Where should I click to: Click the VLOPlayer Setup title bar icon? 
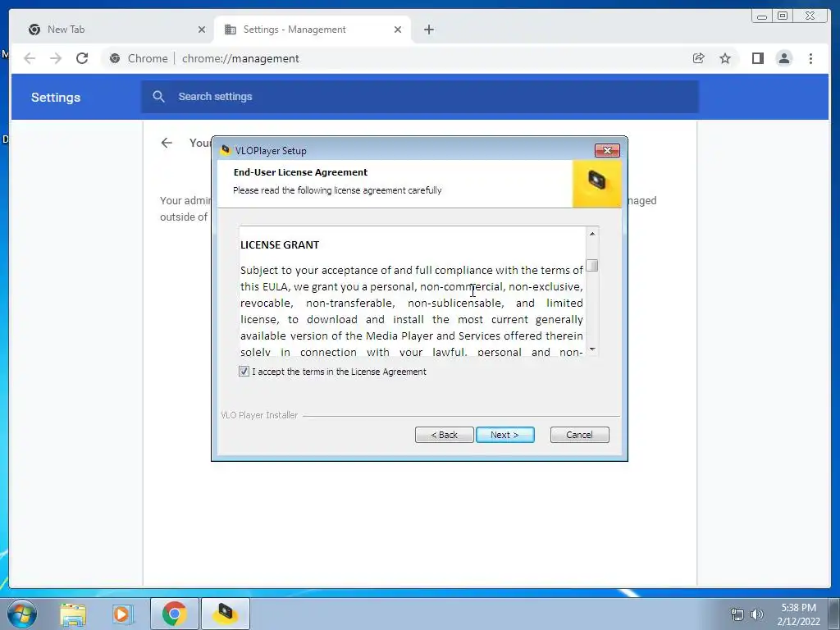coord(226,150)
